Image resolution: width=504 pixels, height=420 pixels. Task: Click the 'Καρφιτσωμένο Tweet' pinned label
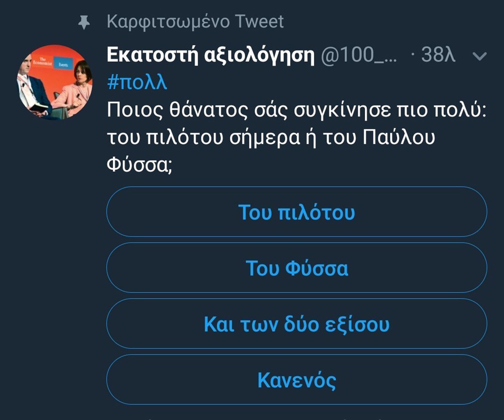(x=195, y=22)
